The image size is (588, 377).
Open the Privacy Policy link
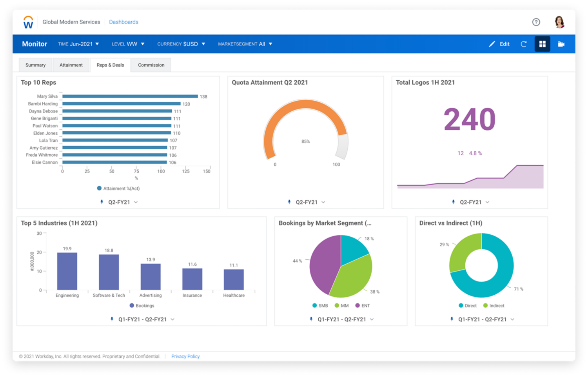click(x=185, y=356)
